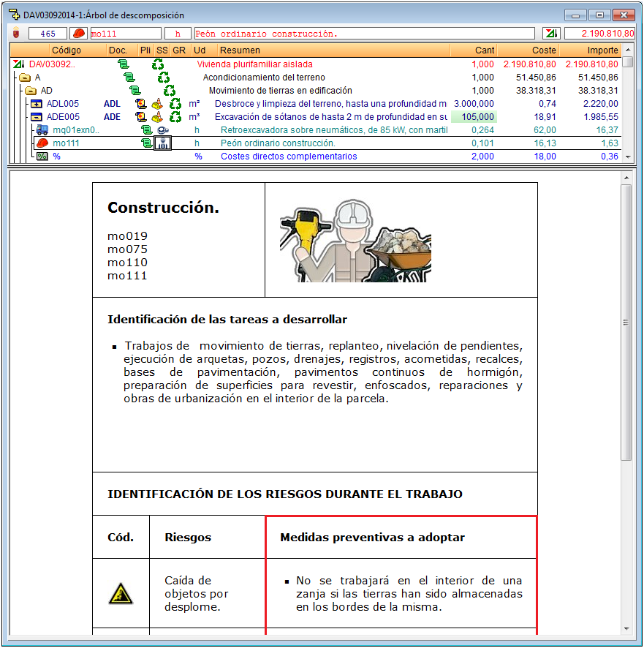The image size is (644, 648).
Task: Open the green scroll icon in the Retroexcavadora row
Action: click(x=147, y=130)
